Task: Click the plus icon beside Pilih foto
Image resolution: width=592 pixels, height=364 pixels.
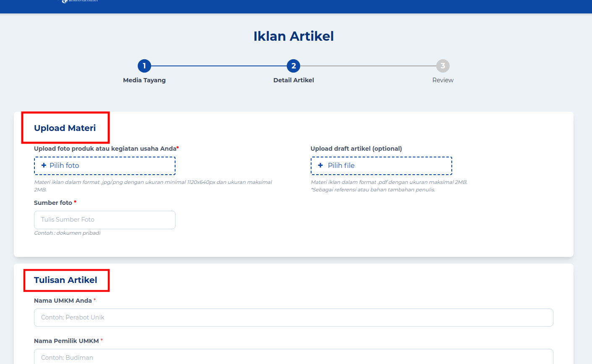Action: (x=44, y=165)
